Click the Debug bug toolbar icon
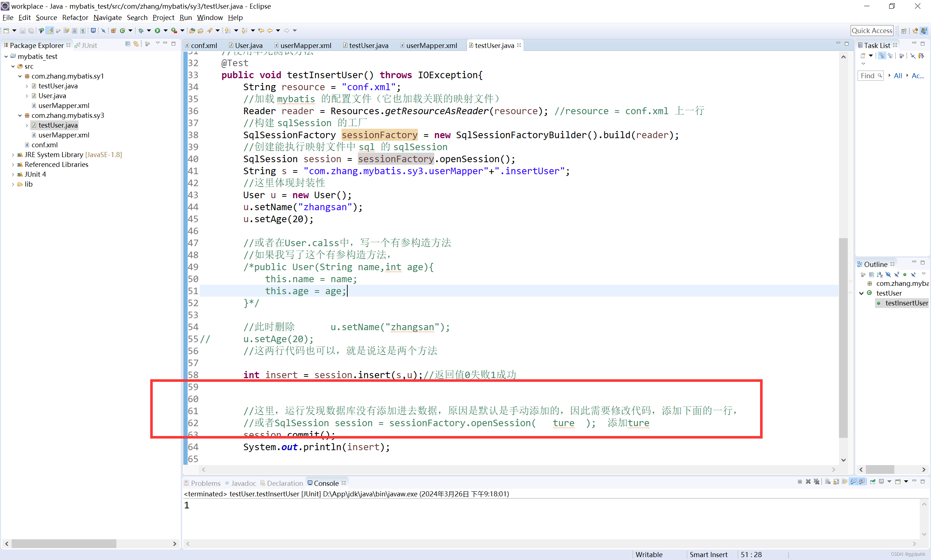This screenshot has width=931, height=560. pos(141,31)
